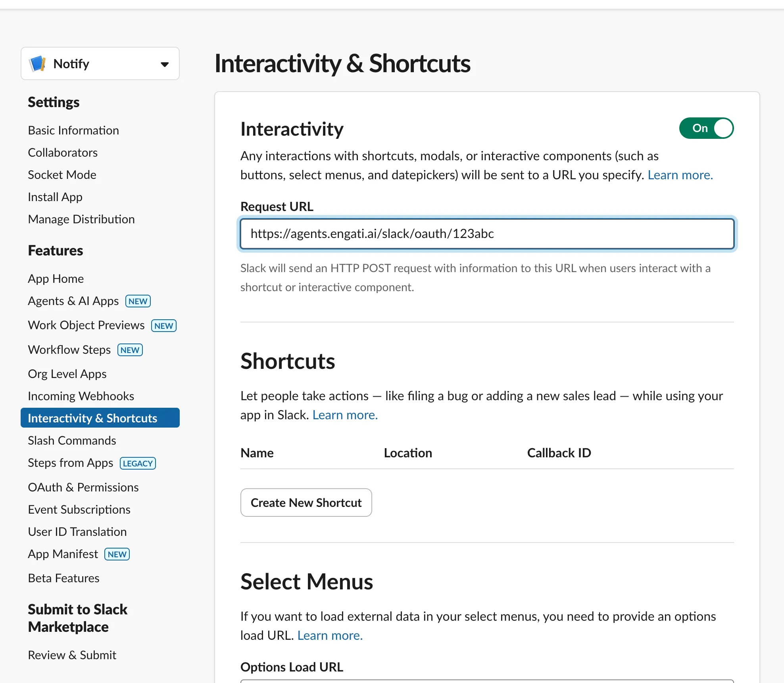Click the Request URL input field
The height and width of the screenshot is (683, 784).
pos(487,234)
